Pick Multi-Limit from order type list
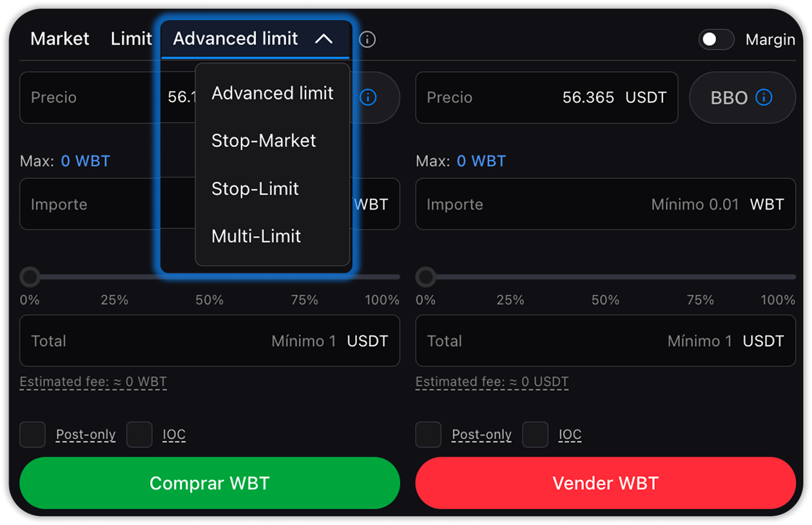The width and height of the screenshot is (812, 525). [x=256, y=236]
